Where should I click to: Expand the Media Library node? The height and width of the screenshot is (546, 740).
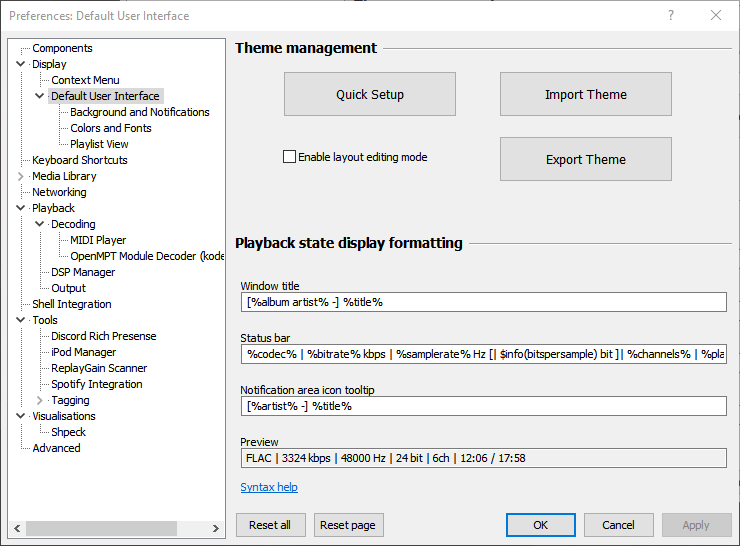coord(21,176)
